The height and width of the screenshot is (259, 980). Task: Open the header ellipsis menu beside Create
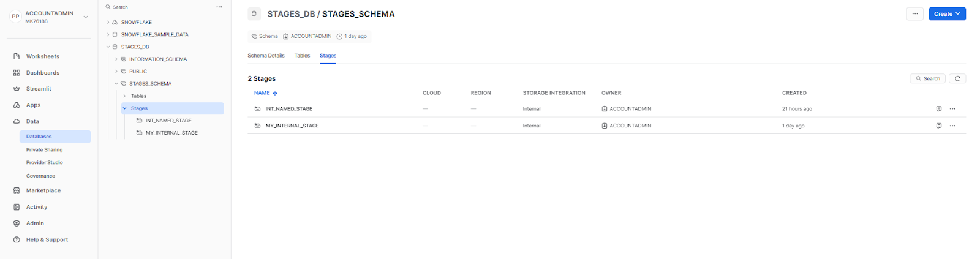(x=914, y=13)
